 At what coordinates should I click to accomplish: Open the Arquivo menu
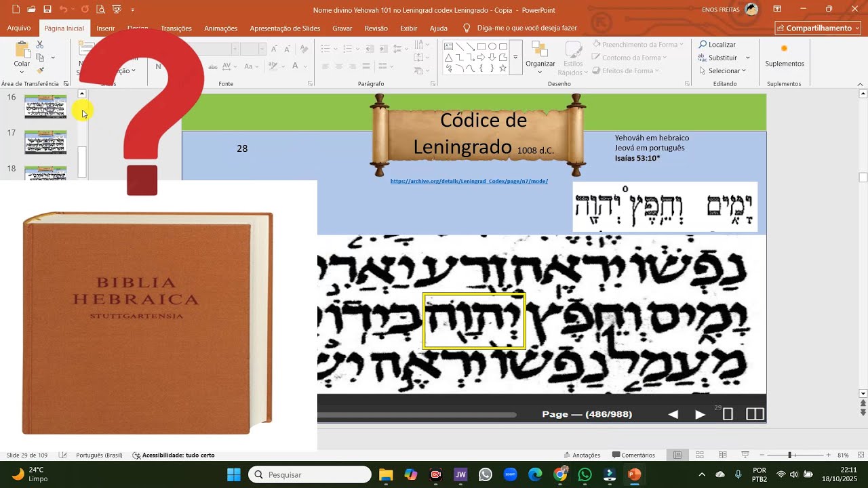tap(19, 28)
